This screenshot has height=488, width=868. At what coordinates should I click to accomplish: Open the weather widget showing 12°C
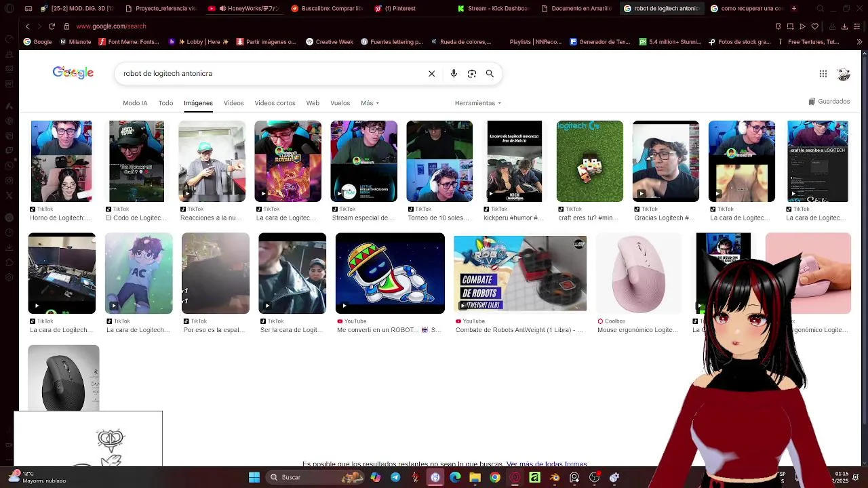[x=37, y=477]
